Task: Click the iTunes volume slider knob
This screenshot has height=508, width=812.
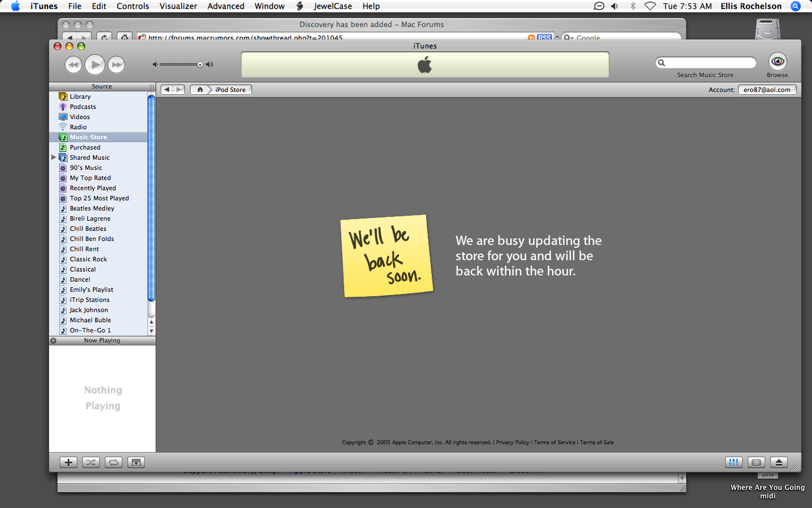Action: 200,64
